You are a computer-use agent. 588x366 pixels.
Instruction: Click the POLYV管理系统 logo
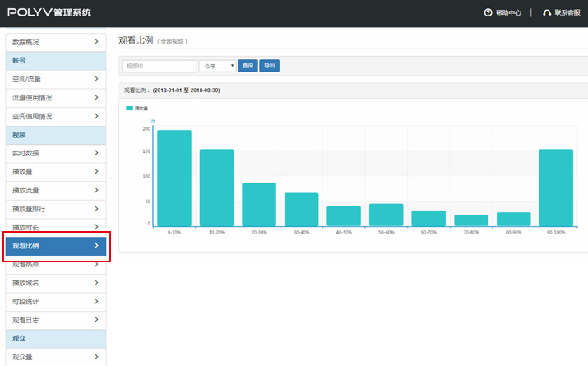49,13
